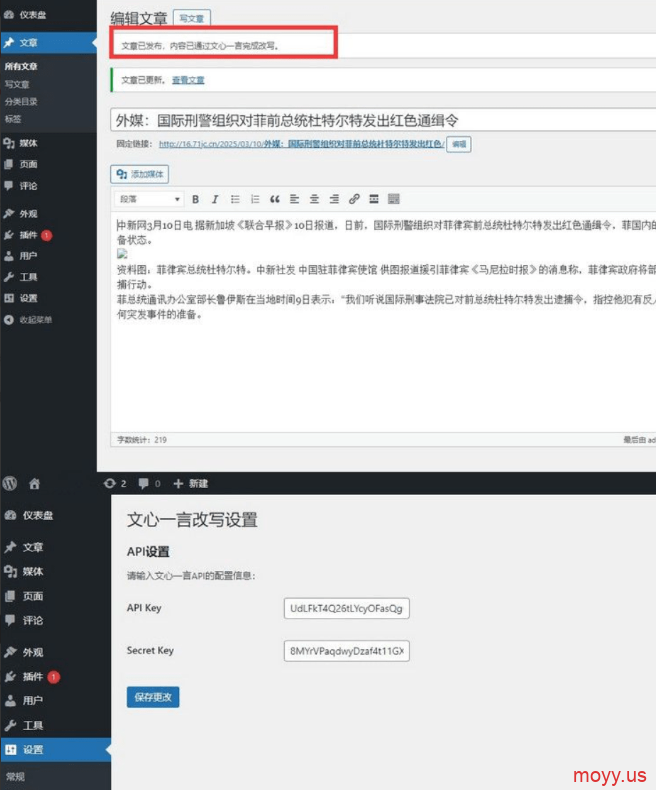The width and height of the screenshot is (656, 790).
Task: Open 评论 in the lower sidebar
Action: 55,620
